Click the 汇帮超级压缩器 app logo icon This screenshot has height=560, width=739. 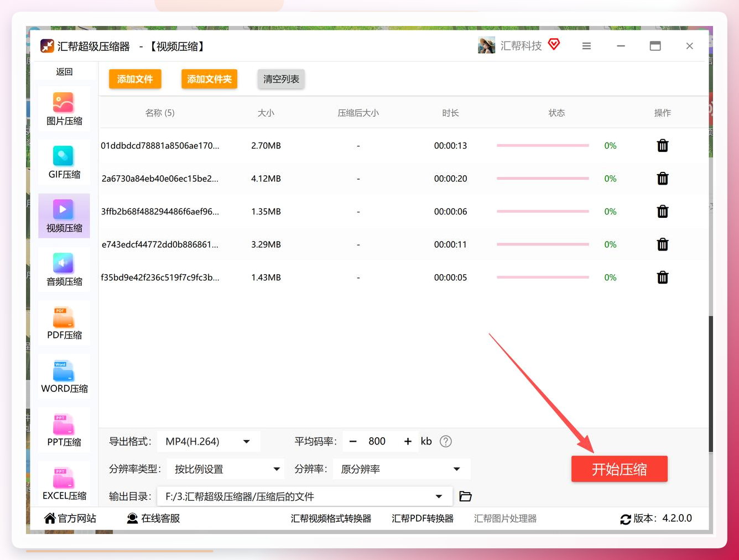click(x=47, y=46)
